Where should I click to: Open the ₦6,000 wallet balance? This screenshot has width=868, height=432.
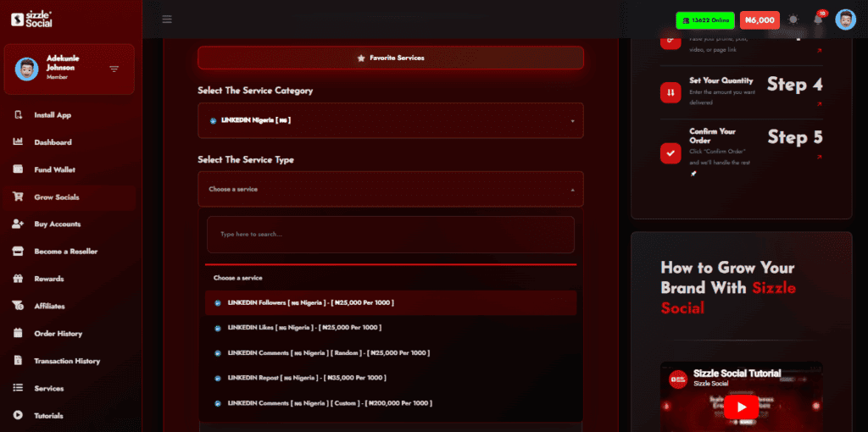(759, 20)
